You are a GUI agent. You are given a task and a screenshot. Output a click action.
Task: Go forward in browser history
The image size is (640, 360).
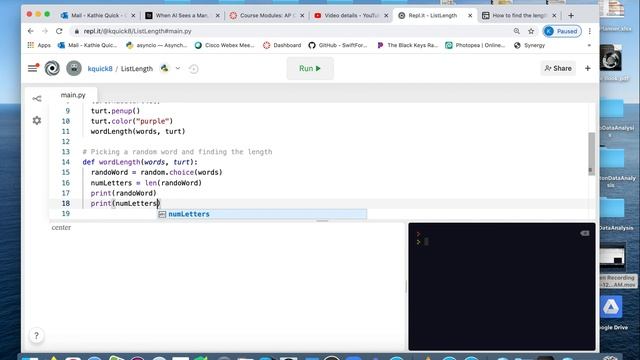click(x=45, y=31)
